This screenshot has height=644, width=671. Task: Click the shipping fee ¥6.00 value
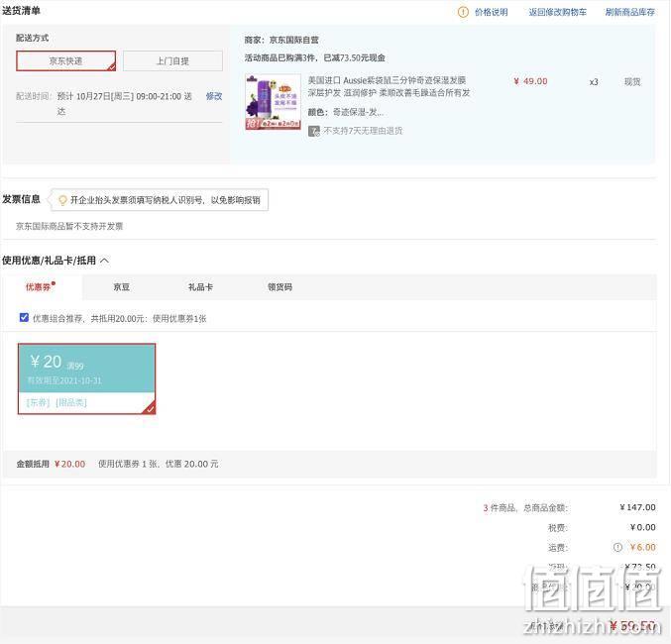pos(643,547)
